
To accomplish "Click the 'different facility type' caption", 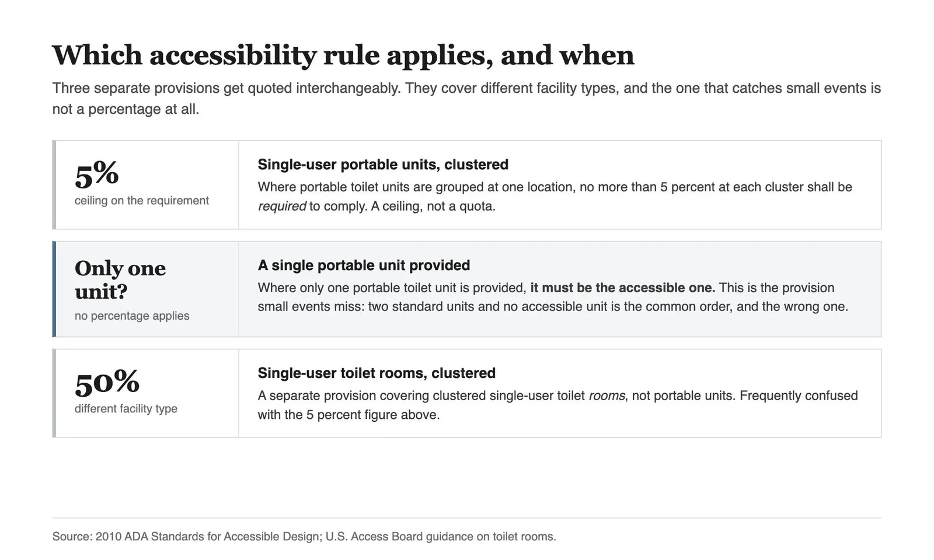I will [x=126, y=409].
